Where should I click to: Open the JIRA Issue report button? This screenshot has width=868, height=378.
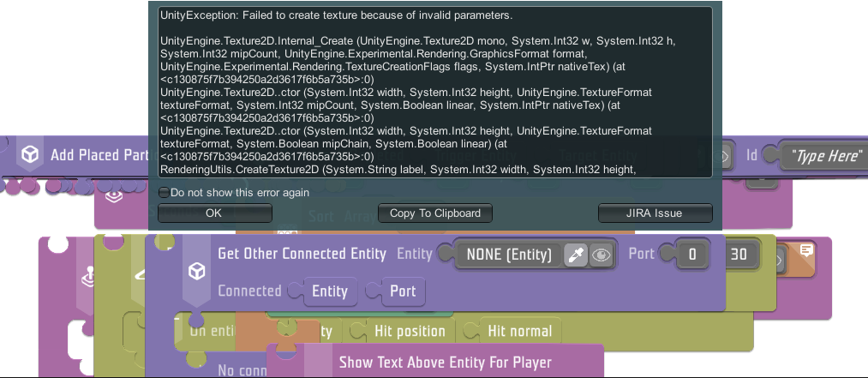click(655, 213)
